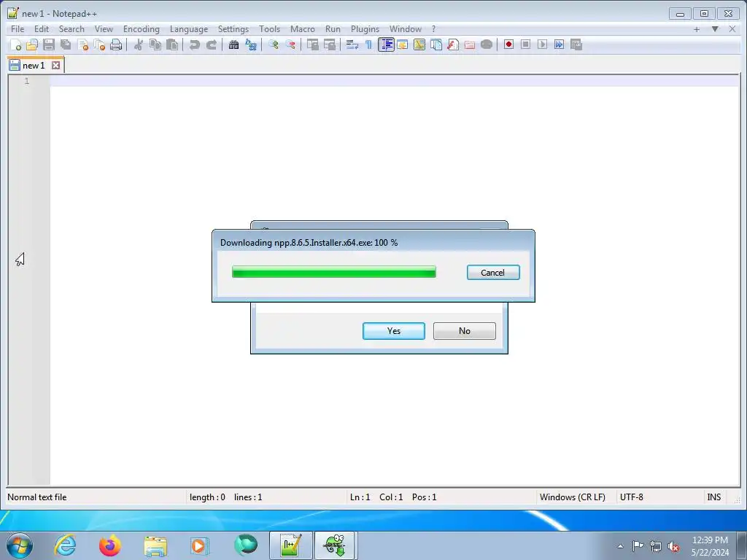The image size is (747, 560).
Task: Click the No button in update dialog
Action: [465, 331]
